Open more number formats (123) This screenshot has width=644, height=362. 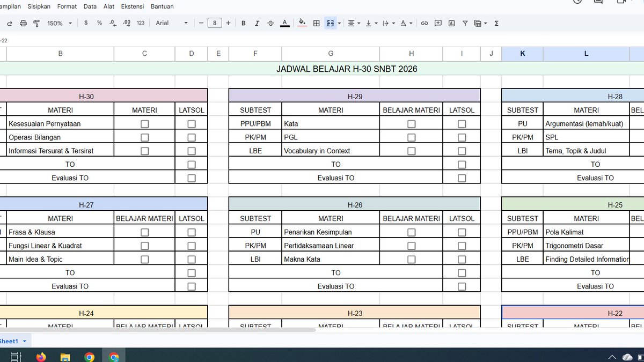click(x=141, y=23)
